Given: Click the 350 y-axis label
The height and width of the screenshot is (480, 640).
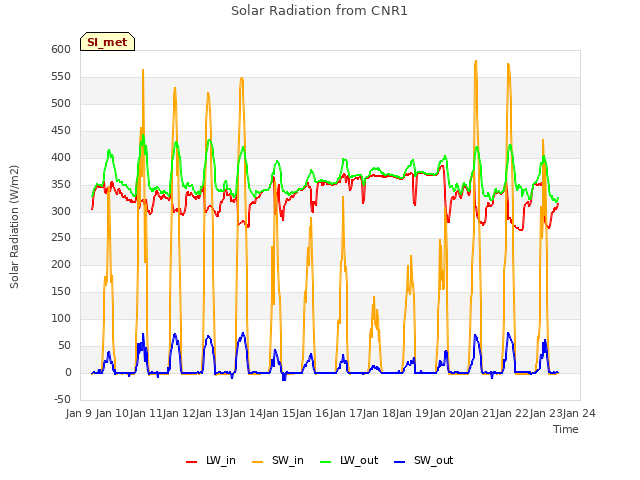Looking at the screenshot, I should point(61,184).
